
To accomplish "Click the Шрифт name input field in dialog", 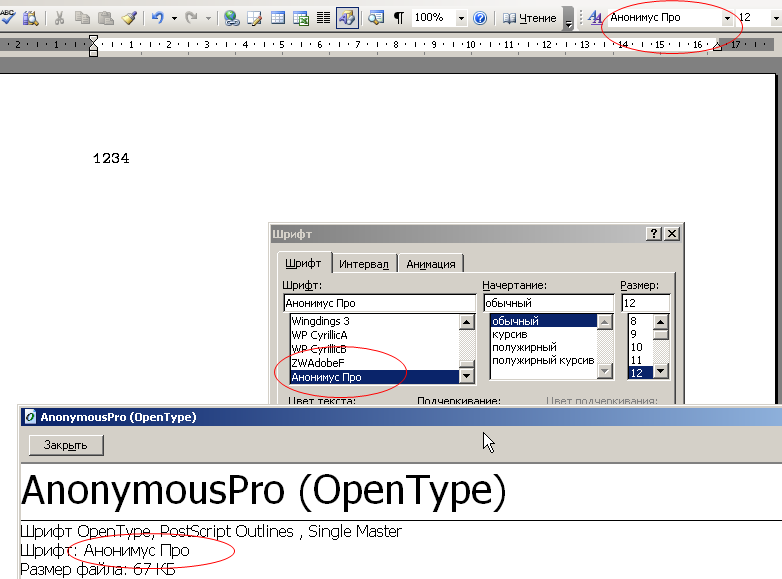I will pyautogui.click(x=380, y=303).
